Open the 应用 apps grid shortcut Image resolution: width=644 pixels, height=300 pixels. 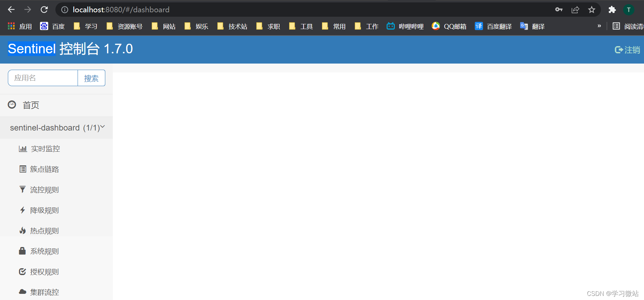[20, 26]
